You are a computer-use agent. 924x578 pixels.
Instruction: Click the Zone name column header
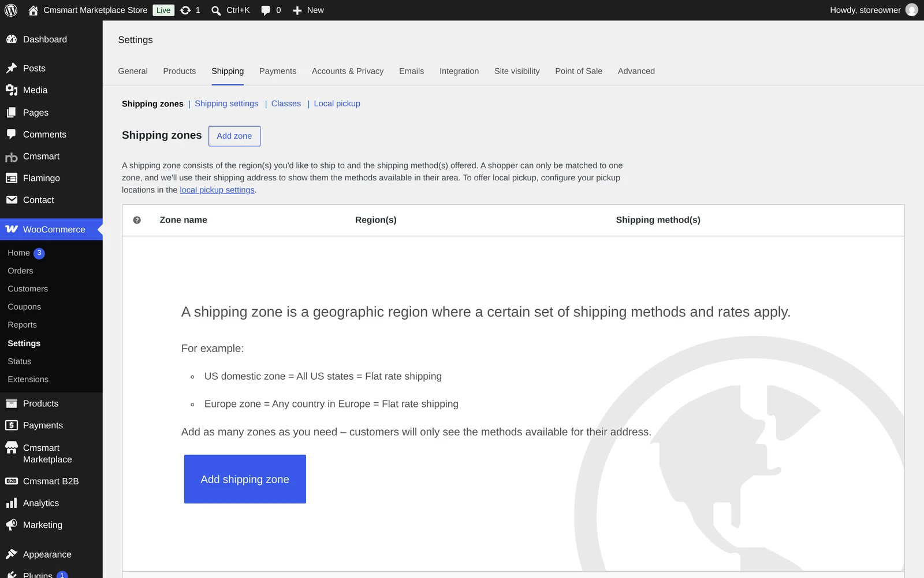pyautogui.click(x=183, y=220)
